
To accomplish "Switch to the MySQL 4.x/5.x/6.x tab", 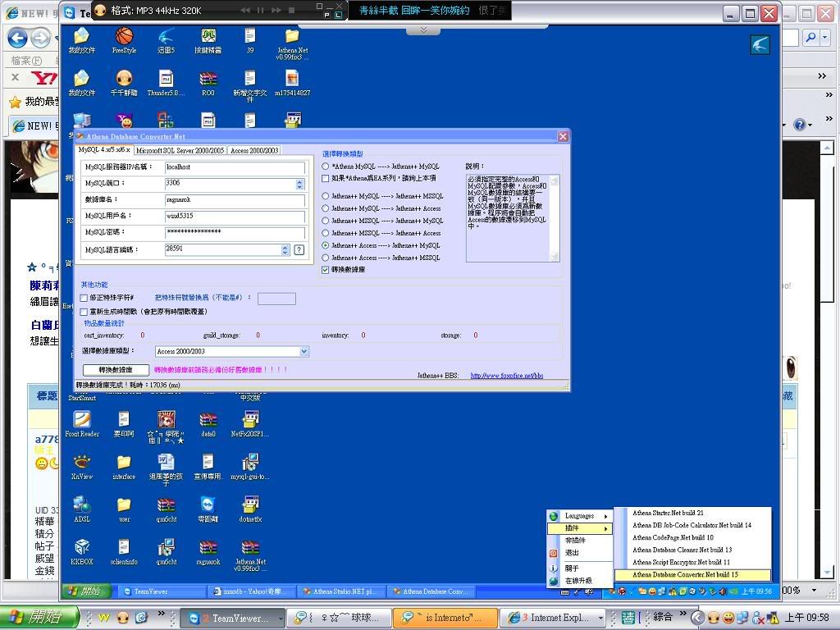I will point(104,149).
